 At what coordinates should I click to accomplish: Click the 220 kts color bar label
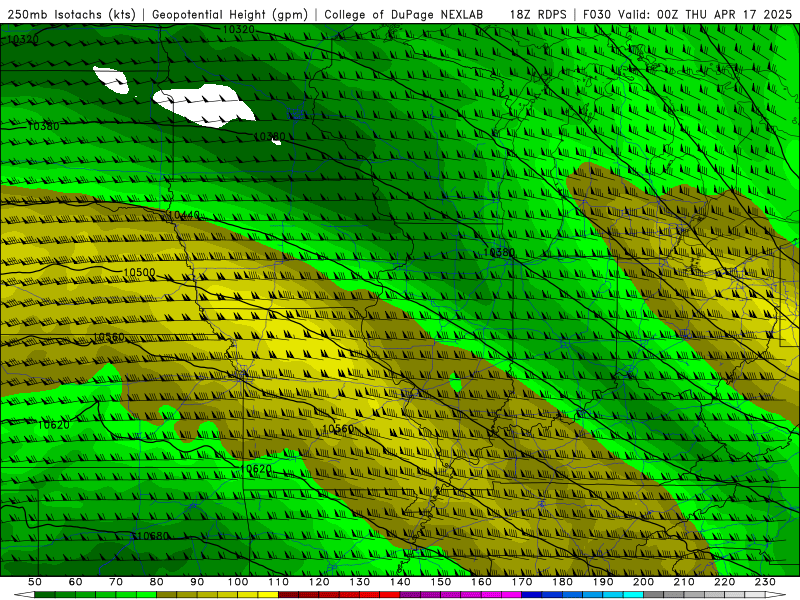pyautogui.click(x=725, y=582)
